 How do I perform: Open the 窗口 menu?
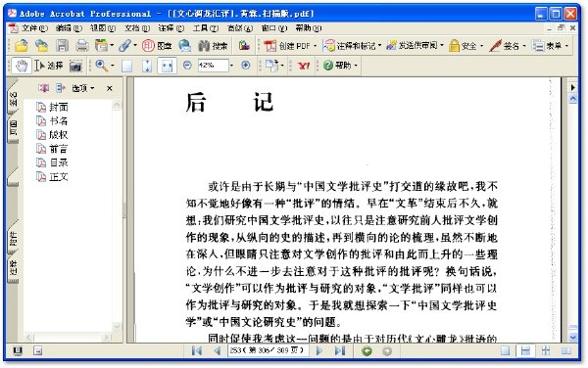click(274, 28)
